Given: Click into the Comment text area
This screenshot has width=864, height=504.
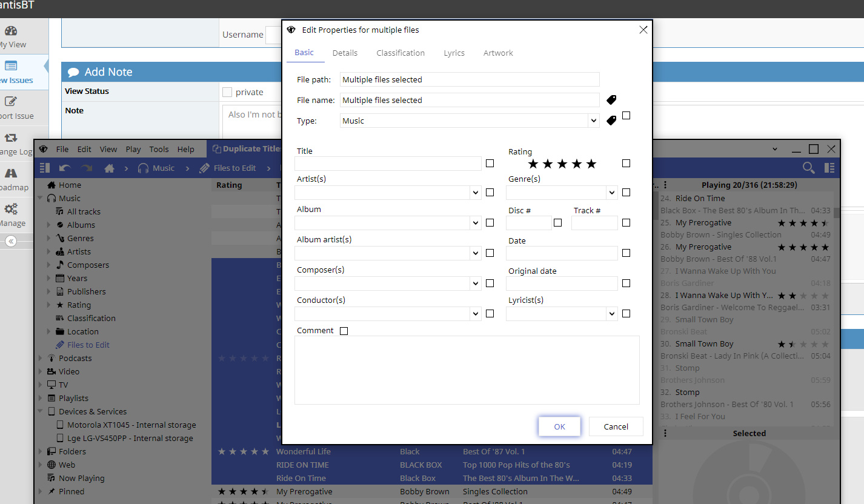Looking at the screenshot, I should (x=467, y=370).
